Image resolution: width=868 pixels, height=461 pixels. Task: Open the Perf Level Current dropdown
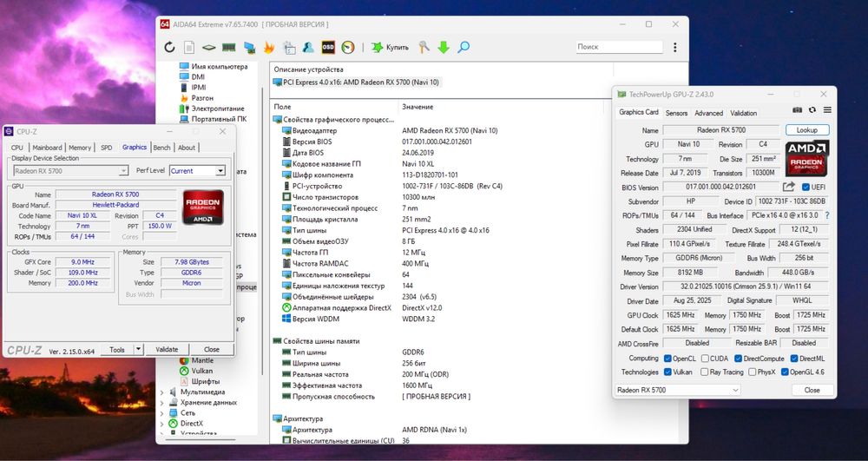tap(198, 171)
